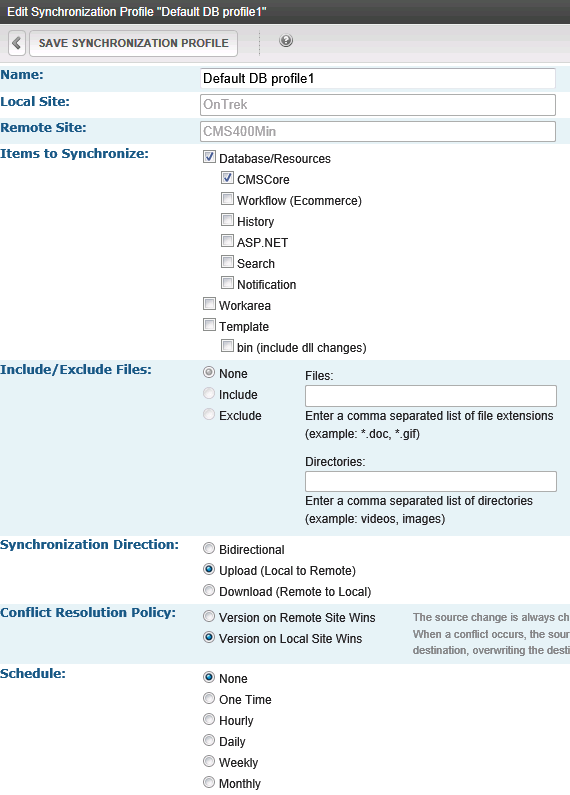This screenshot has height=795, width=570.
Task: Click the Files extensions input field
Action: [431, 396]
